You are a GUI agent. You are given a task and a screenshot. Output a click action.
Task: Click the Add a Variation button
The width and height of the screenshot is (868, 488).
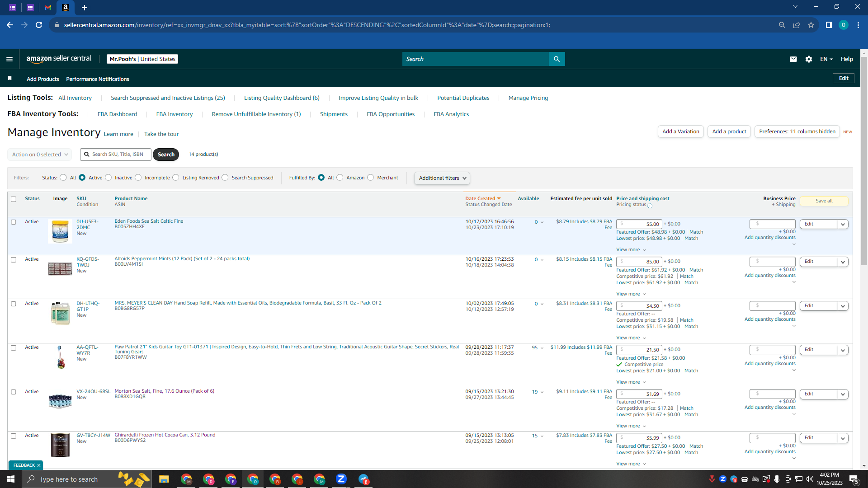point(680,131)
